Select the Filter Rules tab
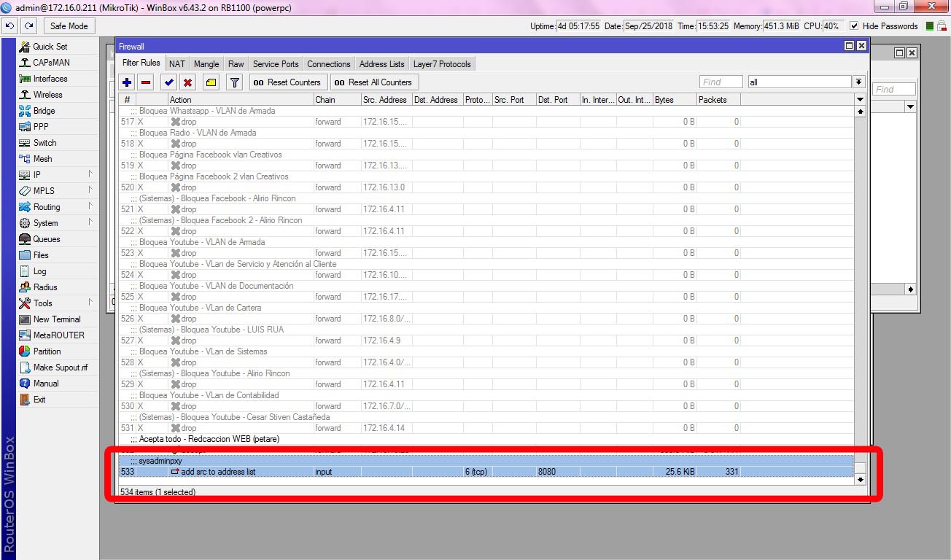Viewport: 951px width, 560px height. (x=141, y=63)
